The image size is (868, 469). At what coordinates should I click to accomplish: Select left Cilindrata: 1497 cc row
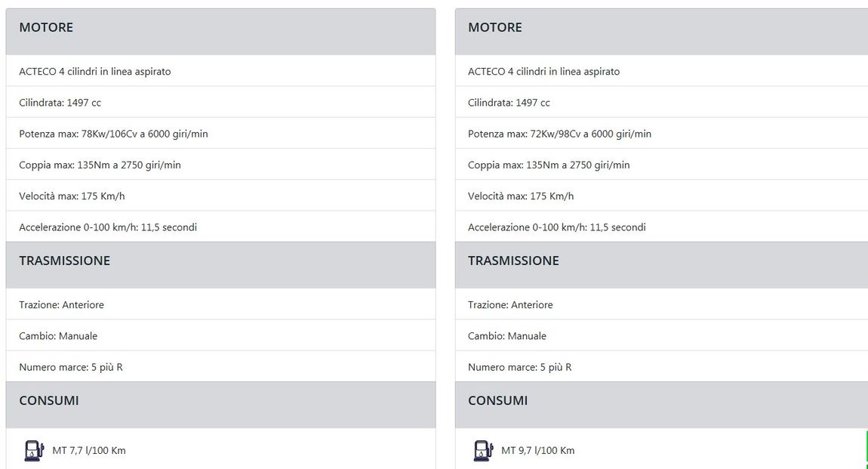click(220, 103)
